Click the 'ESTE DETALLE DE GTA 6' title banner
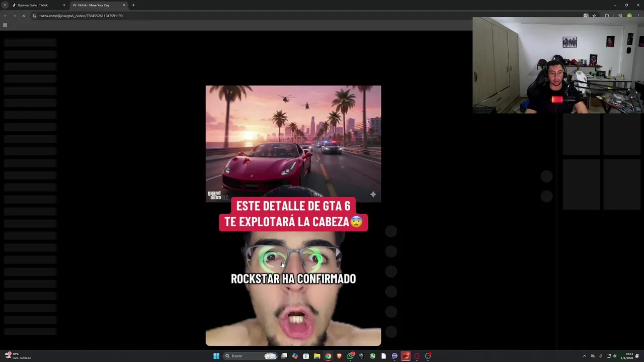This screenshot has height=362, width=644. tap(293, 214)
